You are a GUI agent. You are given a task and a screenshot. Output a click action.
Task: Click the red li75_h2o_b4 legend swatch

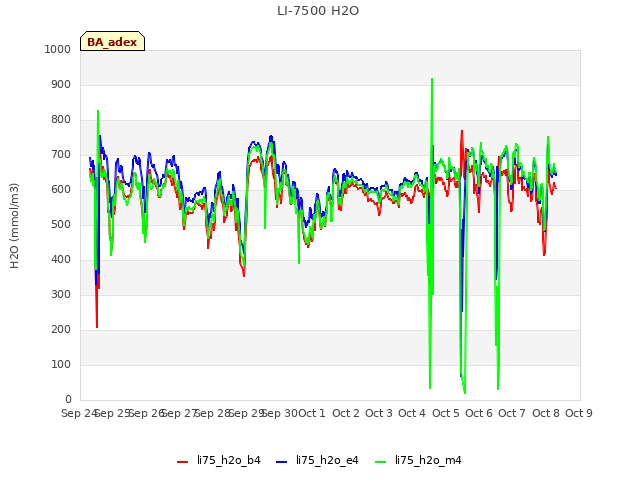coord(182,462)
